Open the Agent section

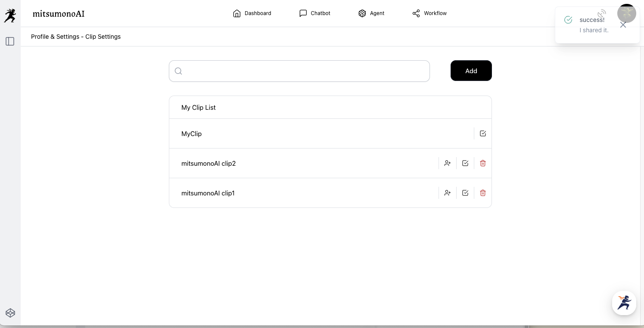pyautogui.click(x=371, y=13)
